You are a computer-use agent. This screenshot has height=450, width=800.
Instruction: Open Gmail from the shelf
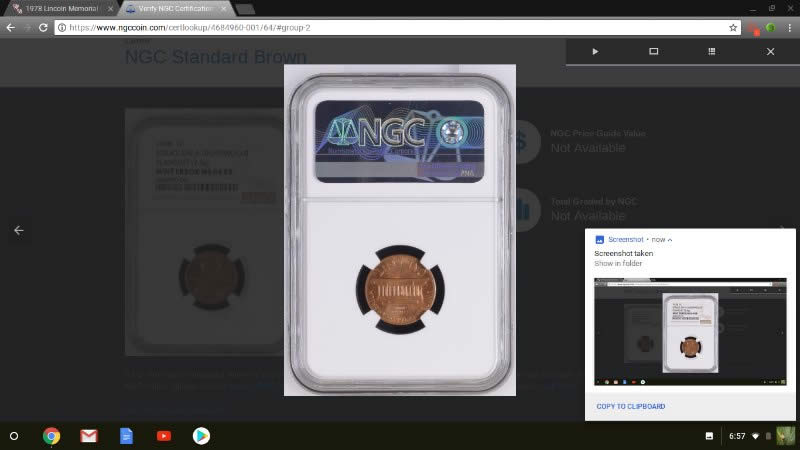point(89,436)
